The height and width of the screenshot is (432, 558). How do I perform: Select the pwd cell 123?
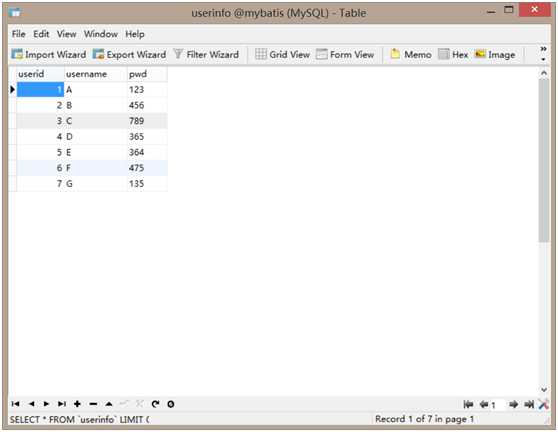[x=147, y=89]
